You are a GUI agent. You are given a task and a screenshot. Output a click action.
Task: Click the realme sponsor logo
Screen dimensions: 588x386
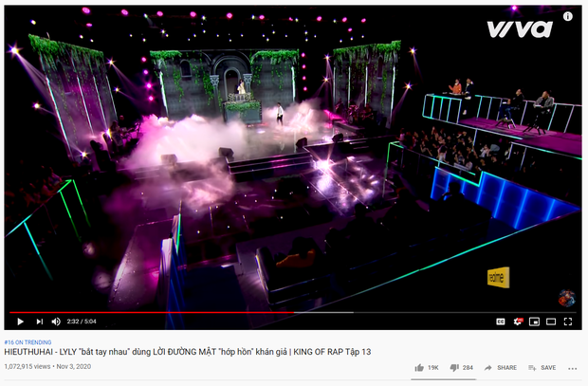pyautogui.click(x=498, y=277)
